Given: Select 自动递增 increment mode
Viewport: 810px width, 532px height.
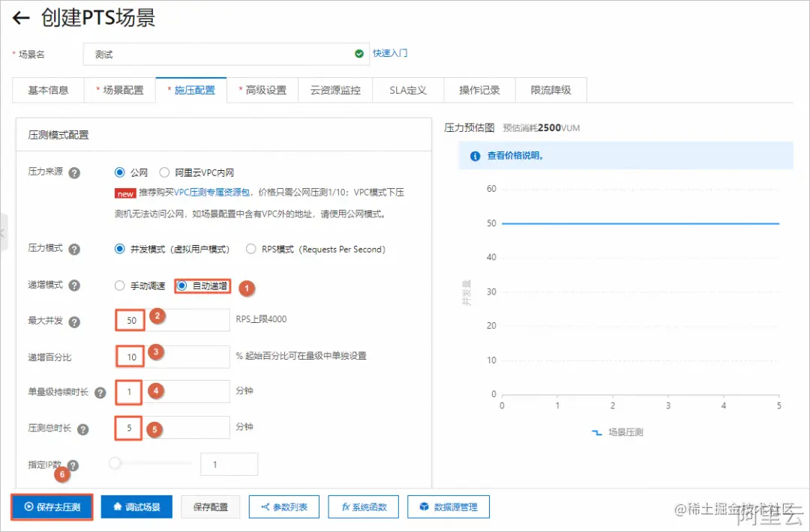Looking at the screenshot, I should [181, 285].
